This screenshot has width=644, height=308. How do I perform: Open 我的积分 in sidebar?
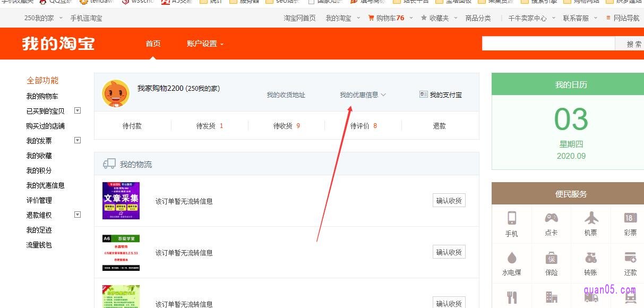[x=39, y=170]
